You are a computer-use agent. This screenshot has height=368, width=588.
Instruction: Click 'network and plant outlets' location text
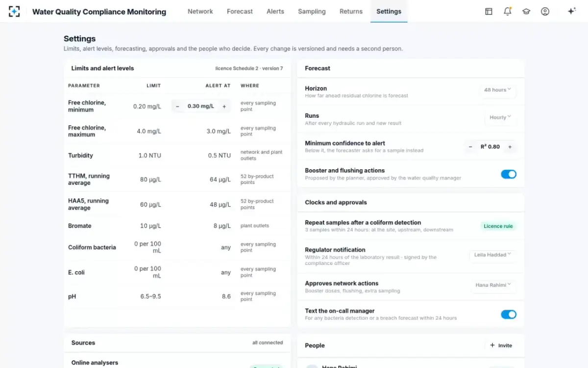262,156
